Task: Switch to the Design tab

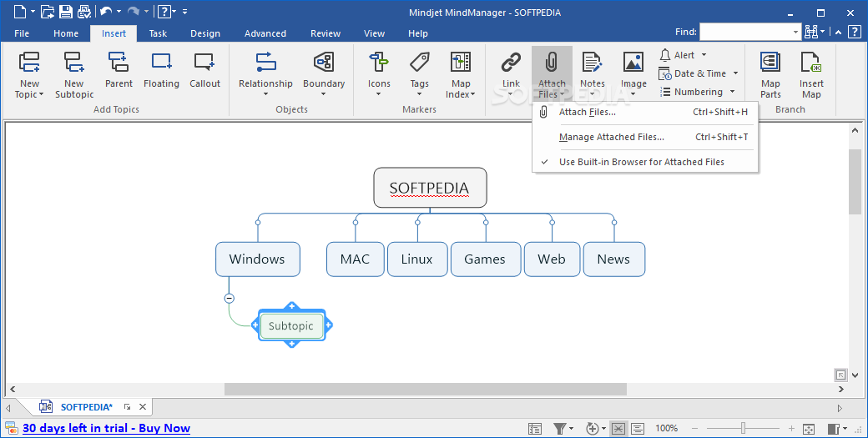Action: point(205,33)
